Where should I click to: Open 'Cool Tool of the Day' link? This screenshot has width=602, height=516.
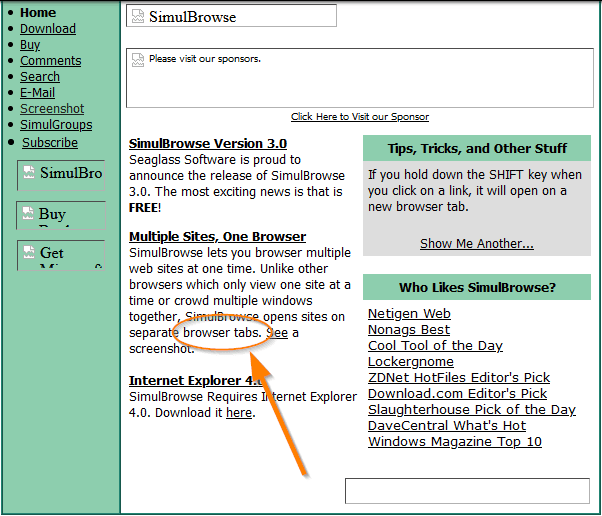coord(435,346)
